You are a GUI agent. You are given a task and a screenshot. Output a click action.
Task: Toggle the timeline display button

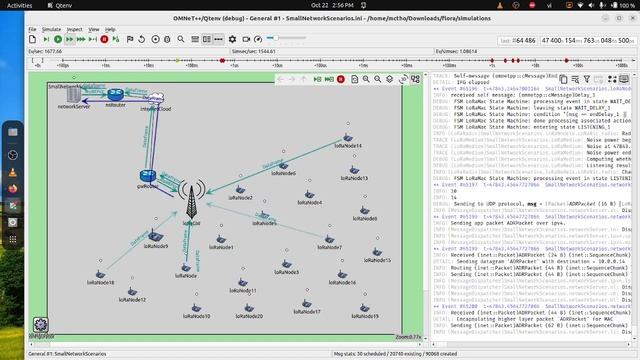[219, 39]
